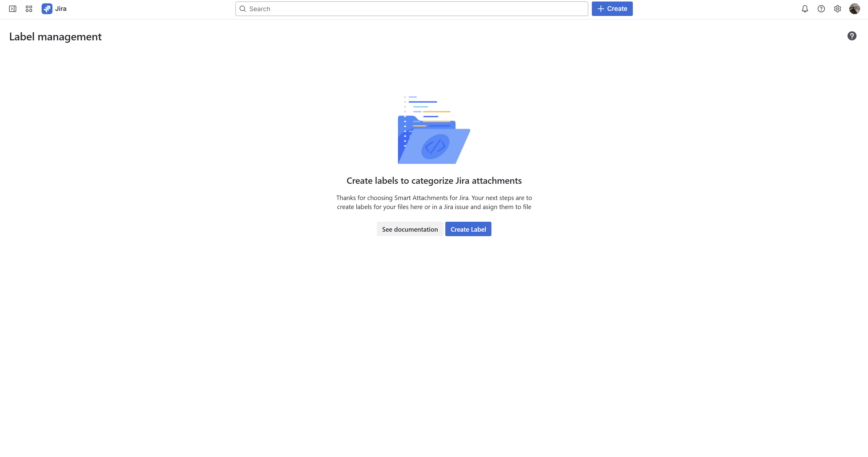Open the app switcher grid icon
Screen dimensions: 868x457
pyautogui.click(x=29, y=9)
